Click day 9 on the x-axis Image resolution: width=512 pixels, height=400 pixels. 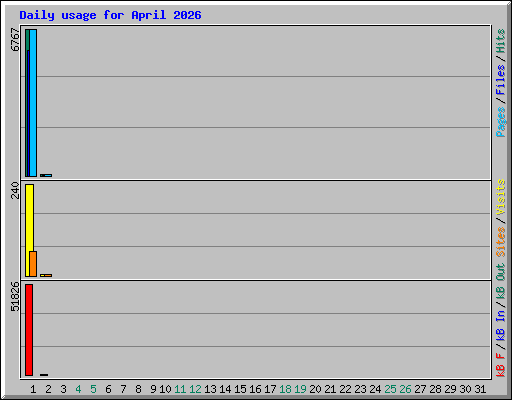click(153, 389)
